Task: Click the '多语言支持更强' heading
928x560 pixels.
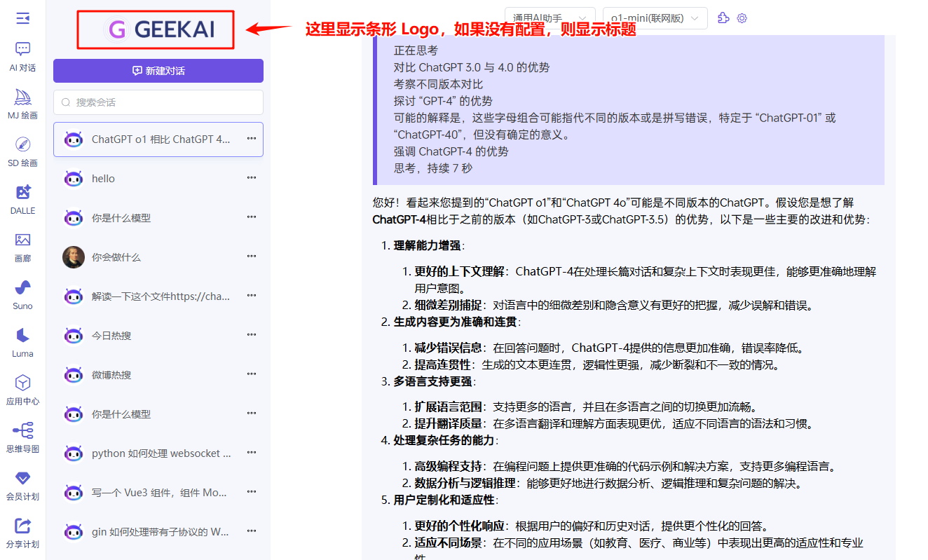Action: pos(433,381)
